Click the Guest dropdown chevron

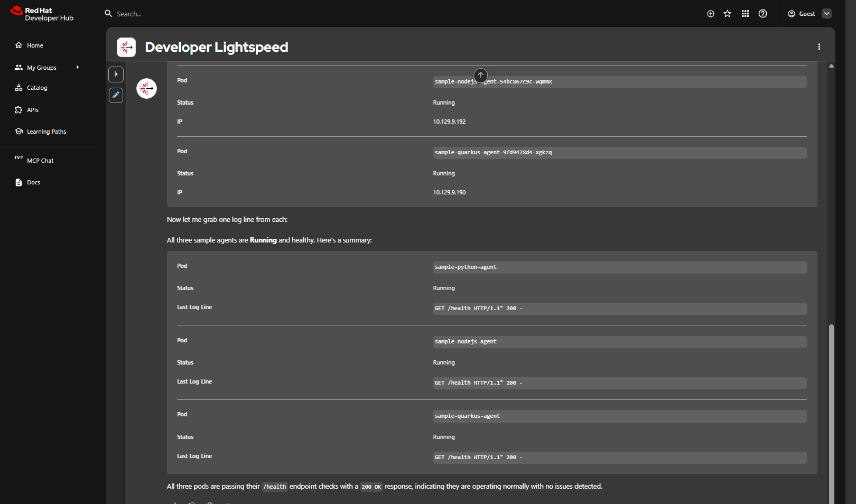(827, 14)
